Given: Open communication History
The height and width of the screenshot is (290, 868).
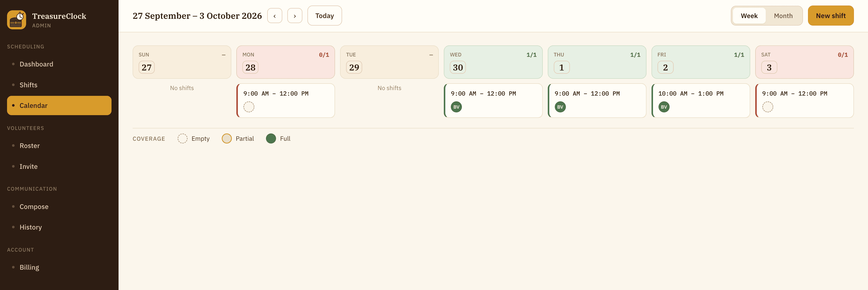Looking at the screenshot, I should coord(59,228).
